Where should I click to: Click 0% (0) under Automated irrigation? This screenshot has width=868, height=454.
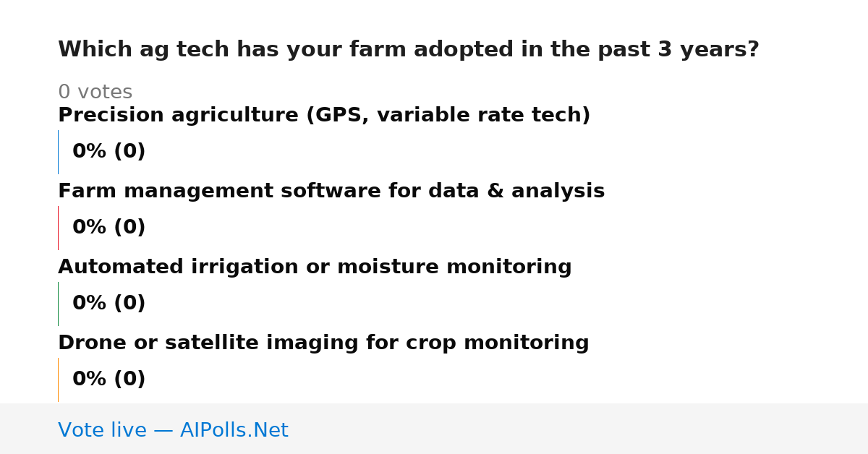pyautogui.click(x=109, y=304)
